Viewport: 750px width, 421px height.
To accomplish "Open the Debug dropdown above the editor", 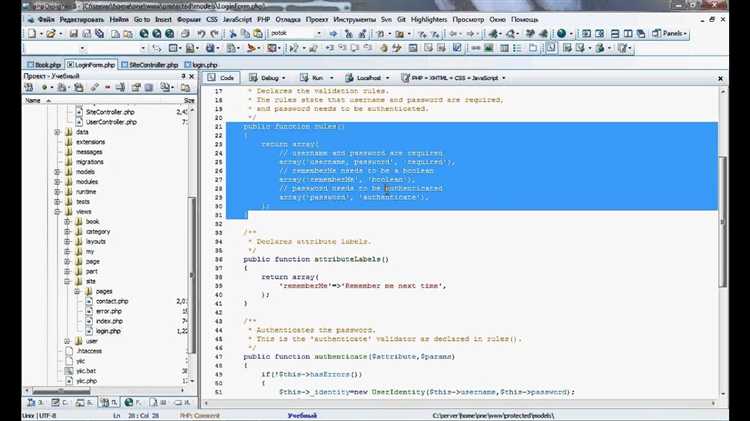I will click(x=283, y=78).
